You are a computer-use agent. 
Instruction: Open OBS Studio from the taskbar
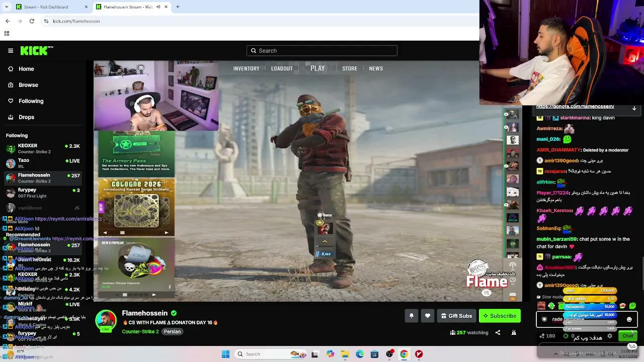tap(389, 354)
